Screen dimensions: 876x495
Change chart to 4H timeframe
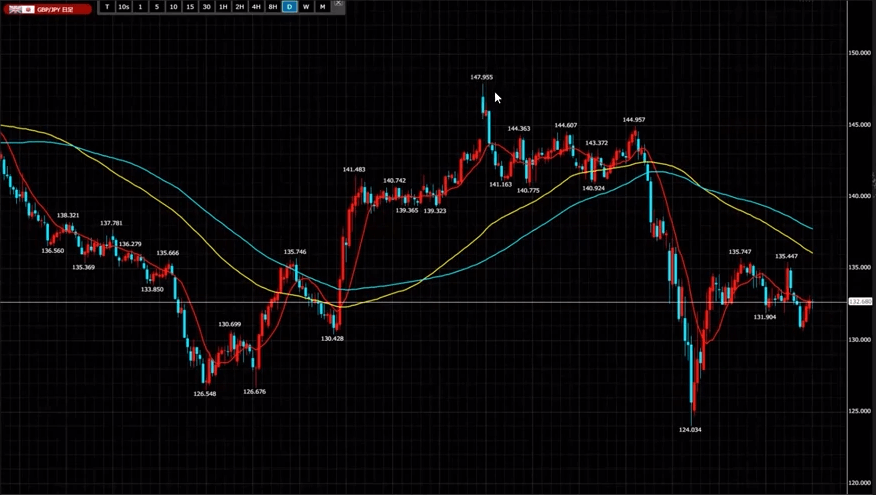(x=257, y=7)
